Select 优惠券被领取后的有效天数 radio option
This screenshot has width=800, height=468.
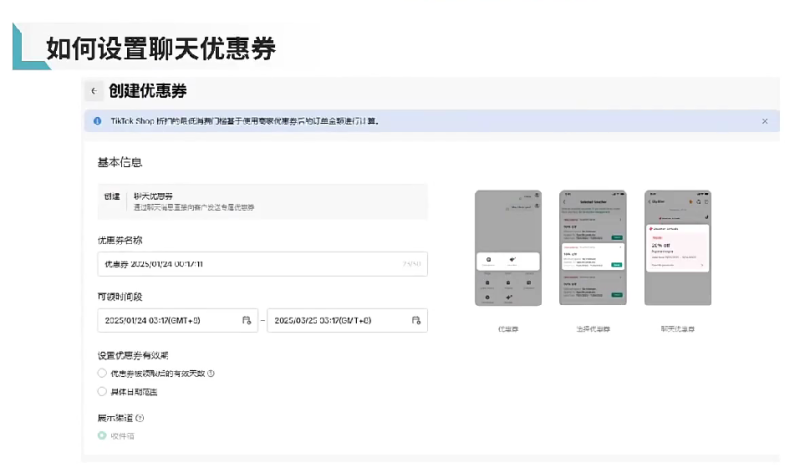coord(102,373)
